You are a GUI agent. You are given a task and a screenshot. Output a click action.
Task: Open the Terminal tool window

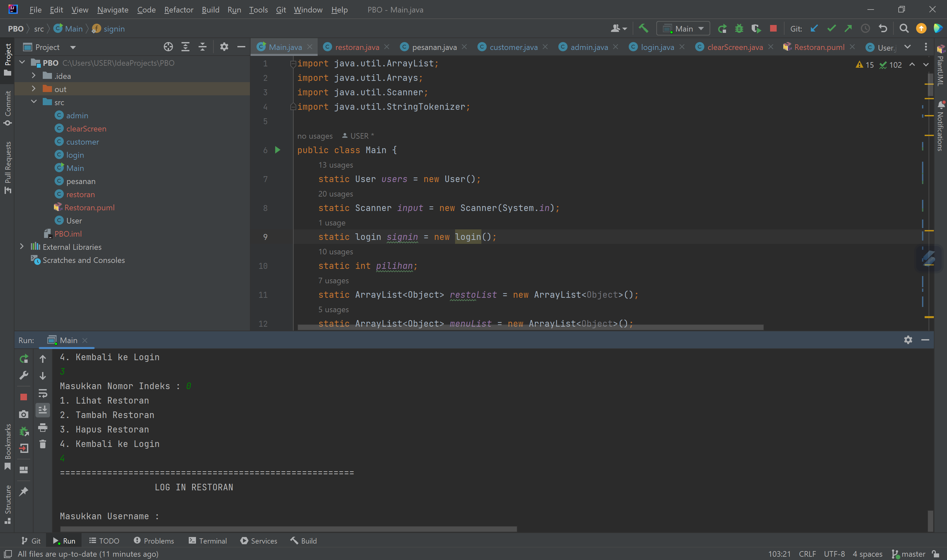(x=207, y=541)
